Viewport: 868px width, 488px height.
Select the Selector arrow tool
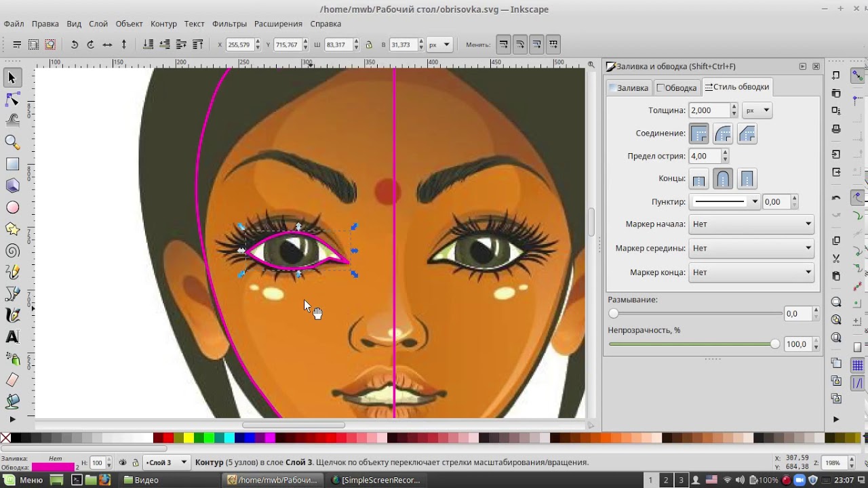pos(12,78)
